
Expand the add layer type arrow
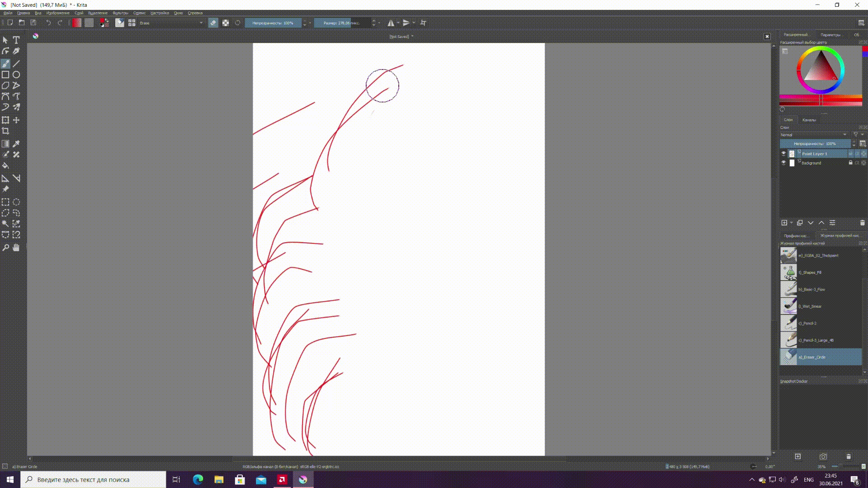pos(791,223)
